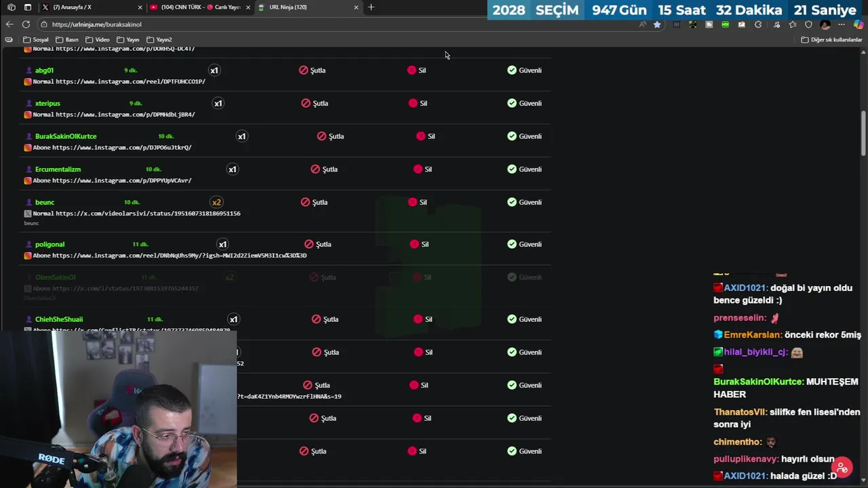
Task: Click Sil on BurakSakinOlKurtce row
Action: click(x=426, y=136)
